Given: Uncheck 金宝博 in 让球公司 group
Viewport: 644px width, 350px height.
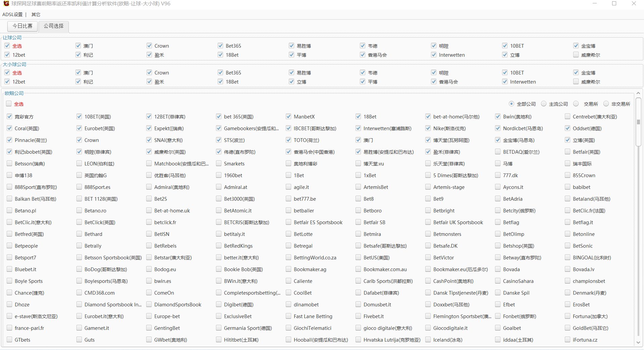Looking at the screenshot, I should [x=576, y=46].
